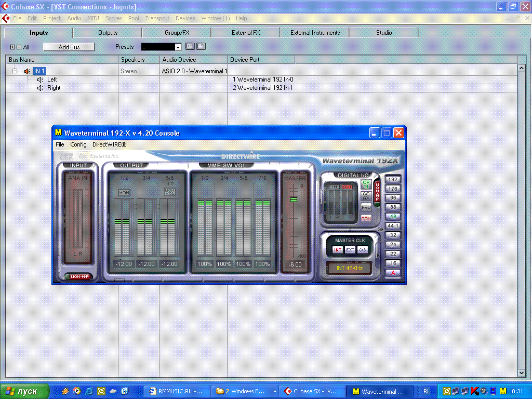Enable the EXT master clock option

click(350, 250)
